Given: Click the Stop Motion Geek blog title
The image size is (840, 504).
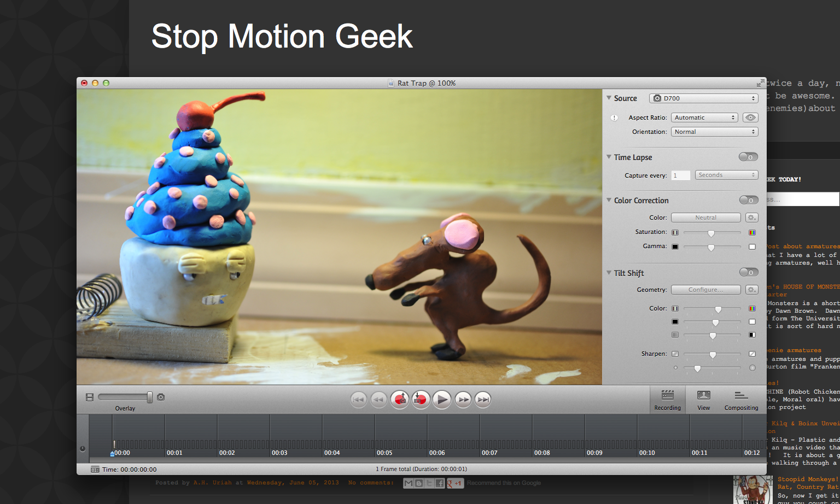Looking at the screenshot, I should [x=282, y=37].
